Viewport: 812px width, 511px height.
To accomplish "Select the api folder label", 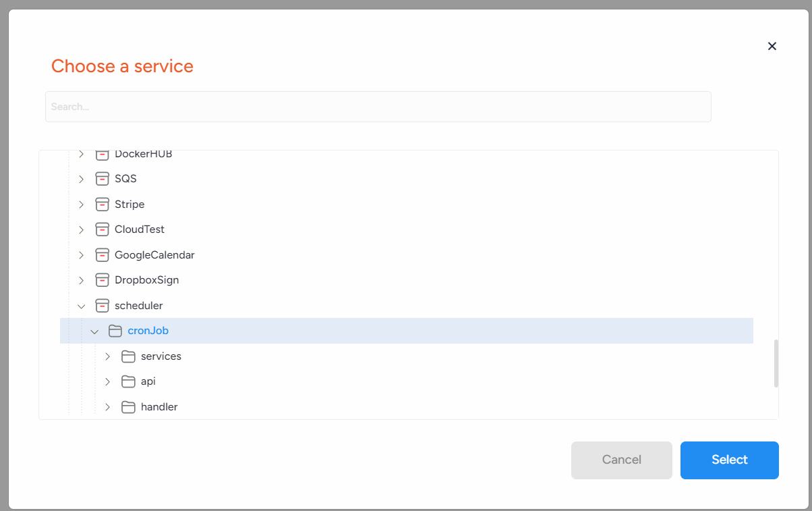I will pyautogui.click(x=148, y=381).
